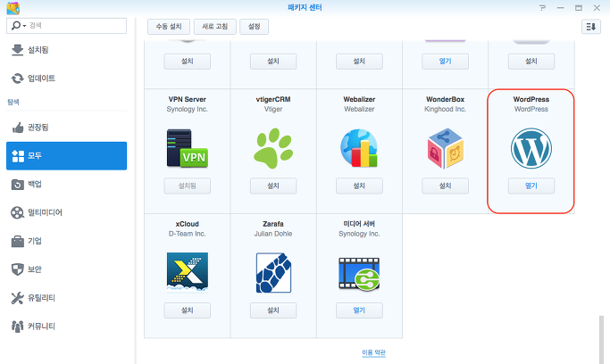Click the Manual Install (수동 설치) button
Image resolution: width=610 pixels, height=364 pixels.
[x=169, y=27]
